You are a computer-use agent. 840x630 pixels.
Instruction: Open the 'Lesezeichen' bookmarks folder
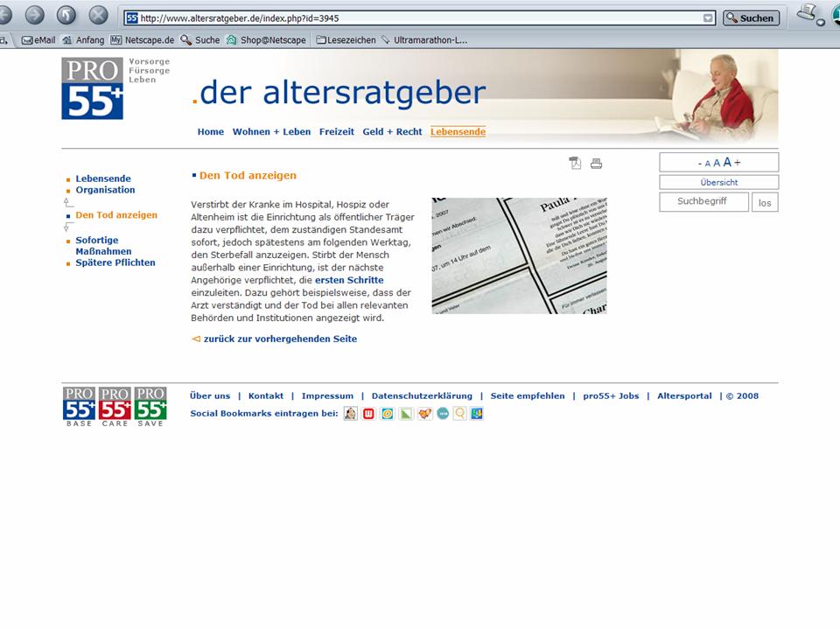tap(346, 39)
